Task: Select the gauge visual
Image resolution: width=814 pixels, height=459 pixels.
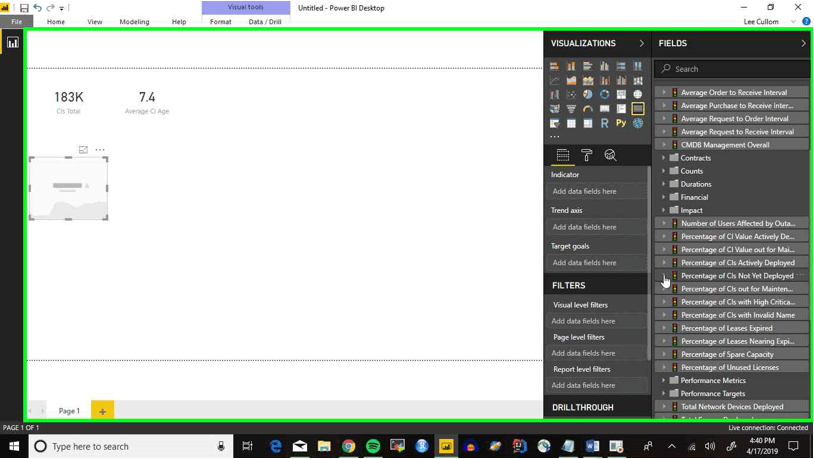Action: coord(588,109)
